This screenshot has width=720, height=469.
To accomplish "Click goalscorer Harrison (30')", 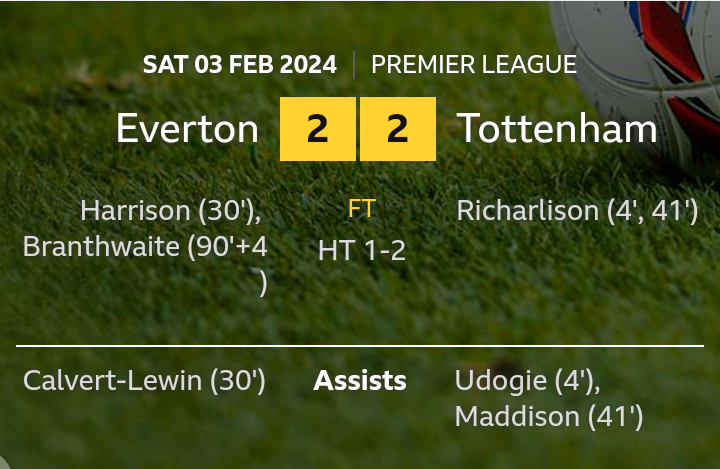I will tap(170, 211).
